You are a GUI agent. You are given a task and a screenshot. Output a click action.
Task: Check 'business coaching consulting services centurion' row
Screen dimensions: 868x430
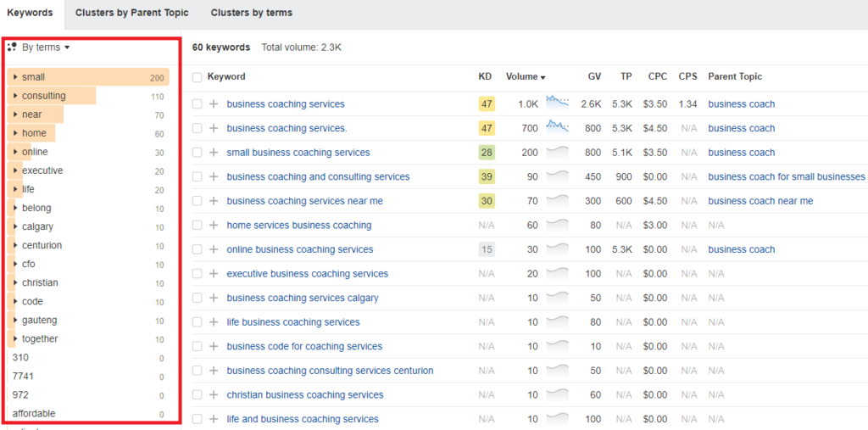tap(197, 371)
